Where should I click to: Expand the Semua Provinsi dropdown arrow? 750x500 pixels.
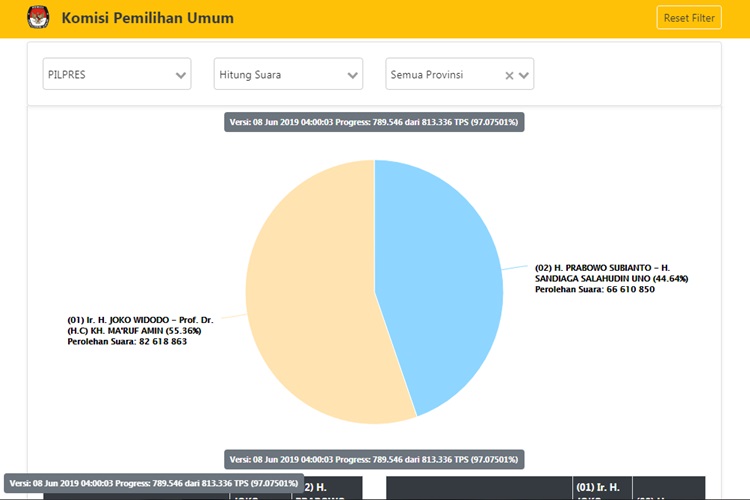(524, 76)
